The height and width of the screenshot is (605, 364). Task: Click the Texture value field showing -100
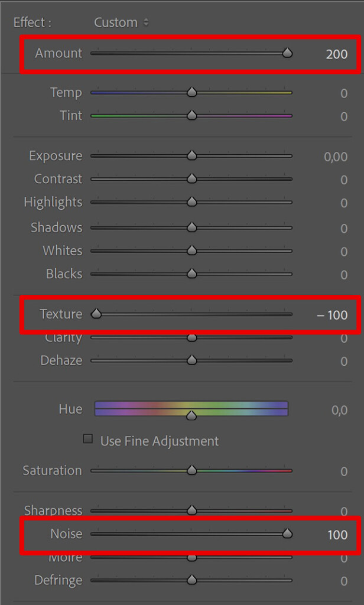pos(332,315)
